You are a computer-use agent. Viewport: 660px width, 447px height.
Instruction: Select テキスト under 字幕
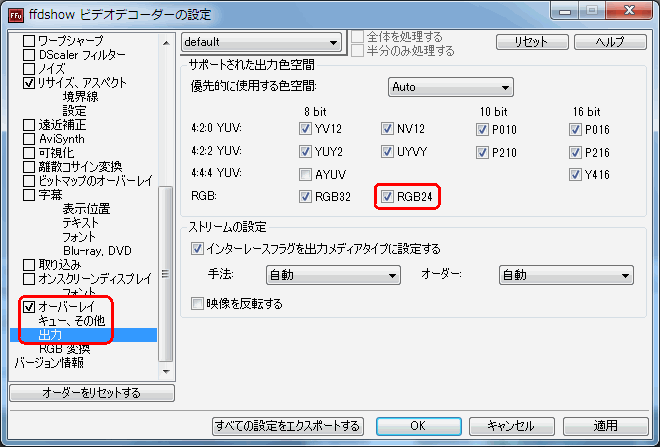tap(80, 223)
